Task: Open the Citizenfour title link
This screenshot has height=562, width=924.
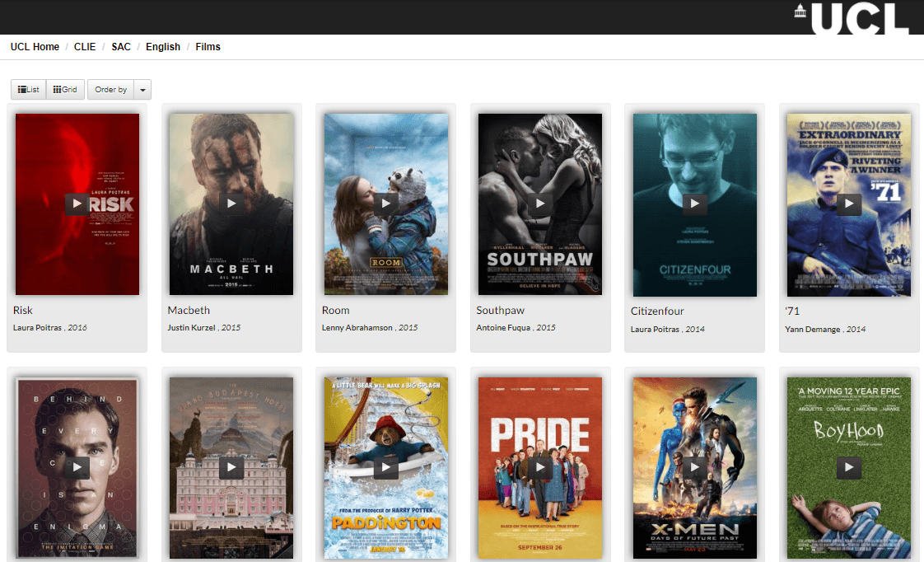Action: pos(657,311)
